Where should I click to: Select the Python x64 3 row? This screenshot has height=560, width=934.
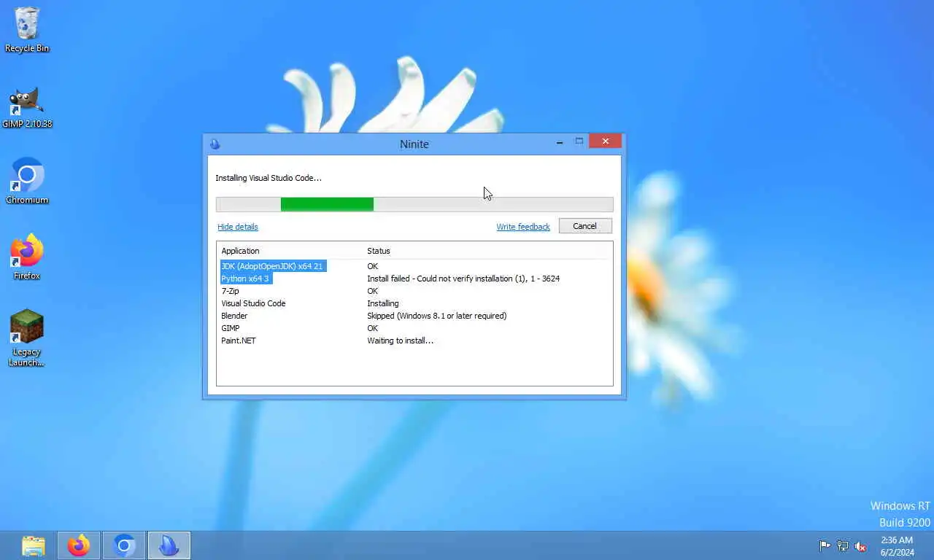(x=414, y=279)
